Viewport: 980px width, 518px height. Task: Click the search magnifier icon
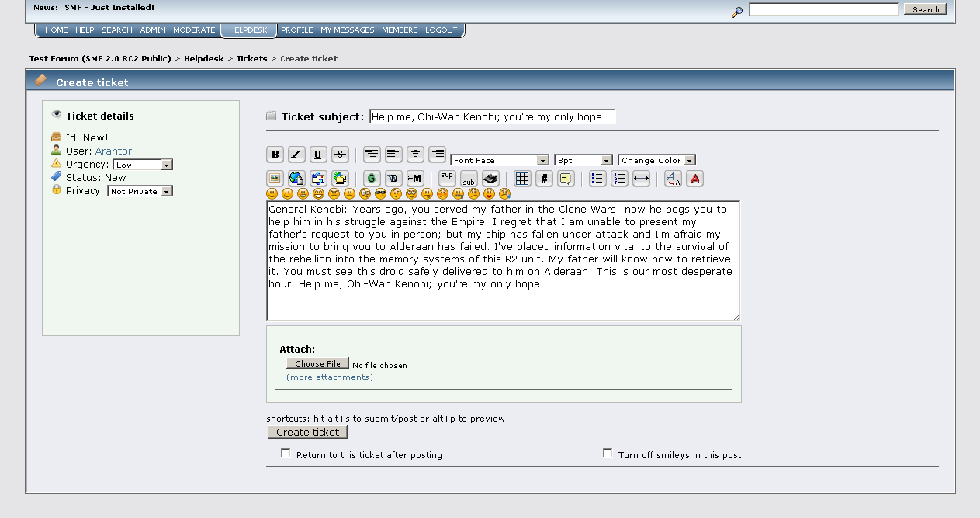737,11
